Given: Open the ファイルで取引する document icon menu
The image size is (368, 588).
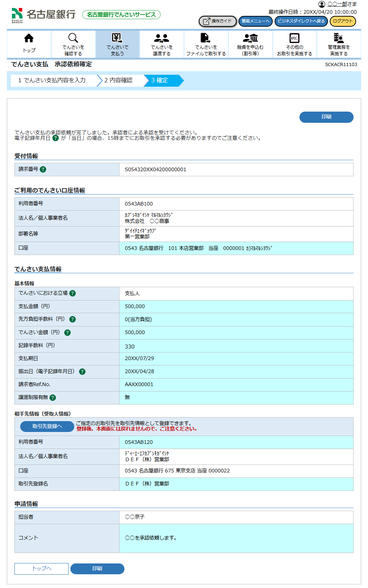Looking at the screenshot, I should 206,38.
